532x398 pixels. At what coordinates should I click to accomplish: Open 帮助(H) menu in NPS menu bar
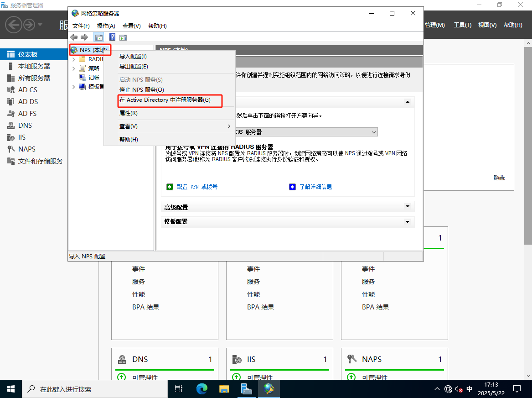tap(157, 26)
